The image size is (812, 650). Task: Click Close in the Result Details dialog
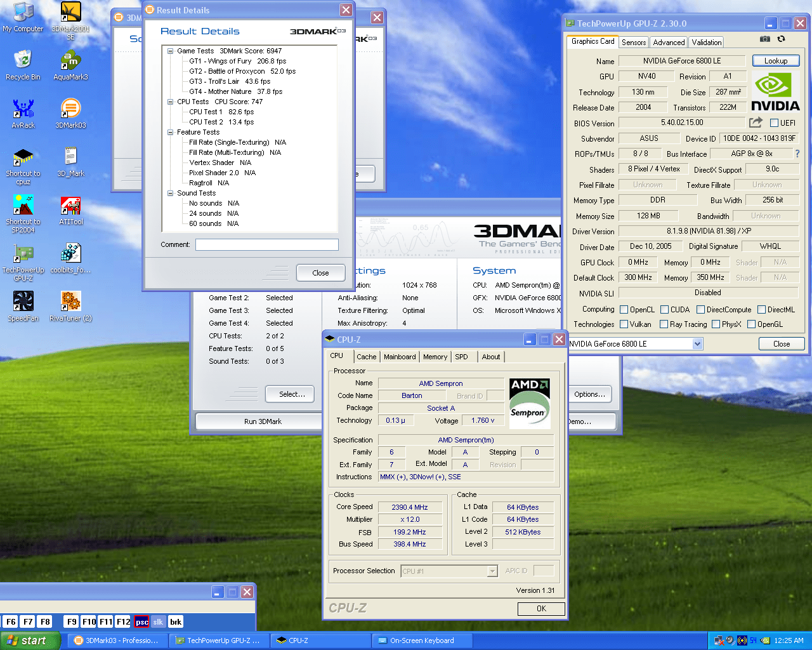point(320,273)
